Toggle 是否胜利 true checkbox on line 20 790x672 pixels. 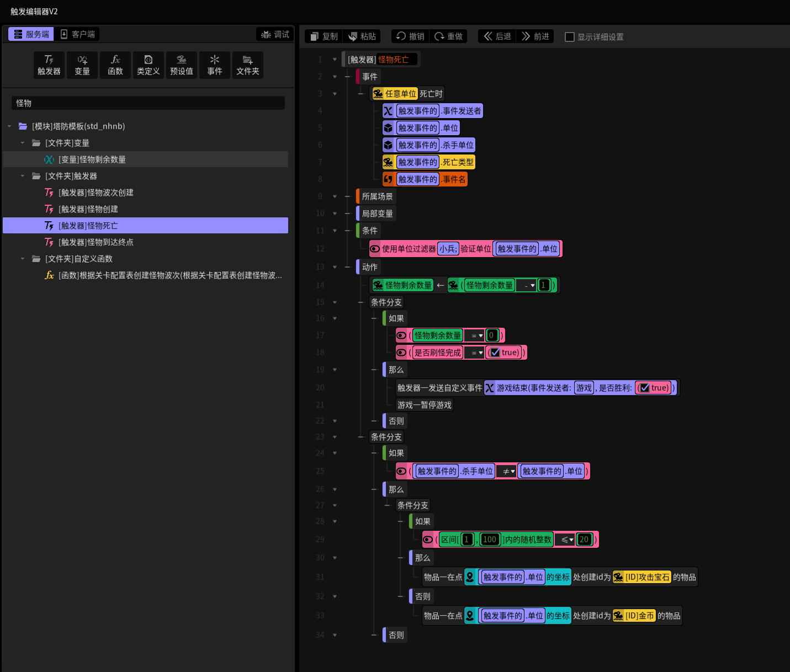click(x=645, y=388)
